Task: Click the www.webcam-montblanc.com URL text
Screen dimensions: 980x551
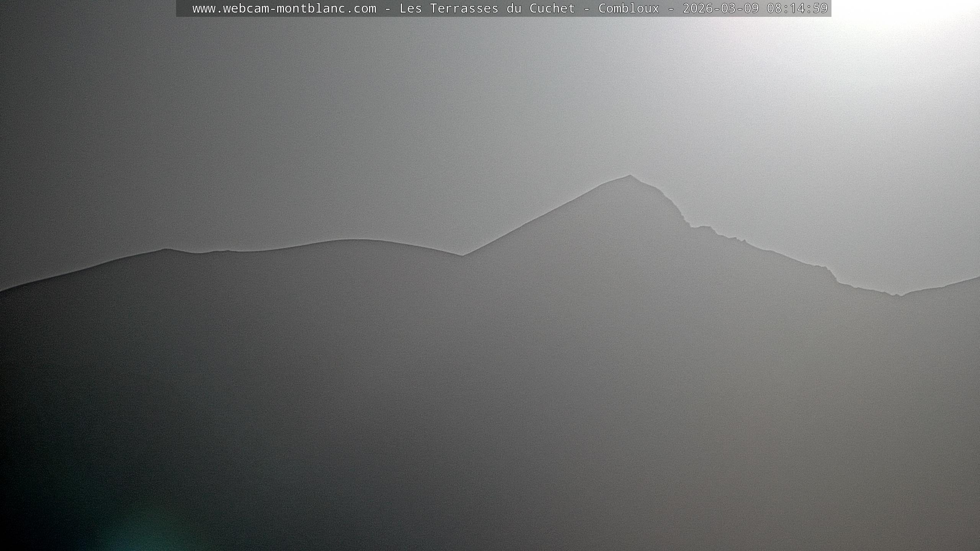Action: (284, 8)
